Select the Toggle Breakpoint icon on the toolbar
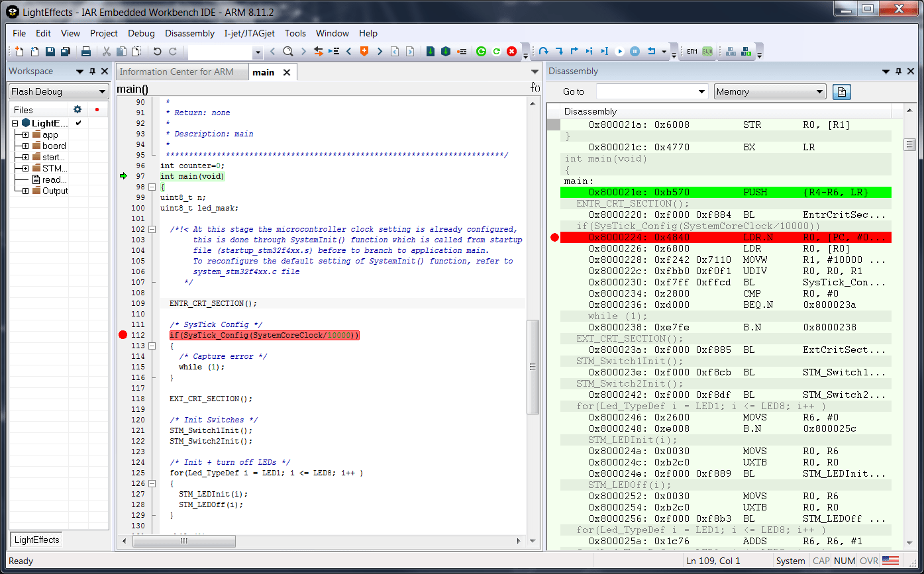The image size is (924, 574). pos(364,51)
